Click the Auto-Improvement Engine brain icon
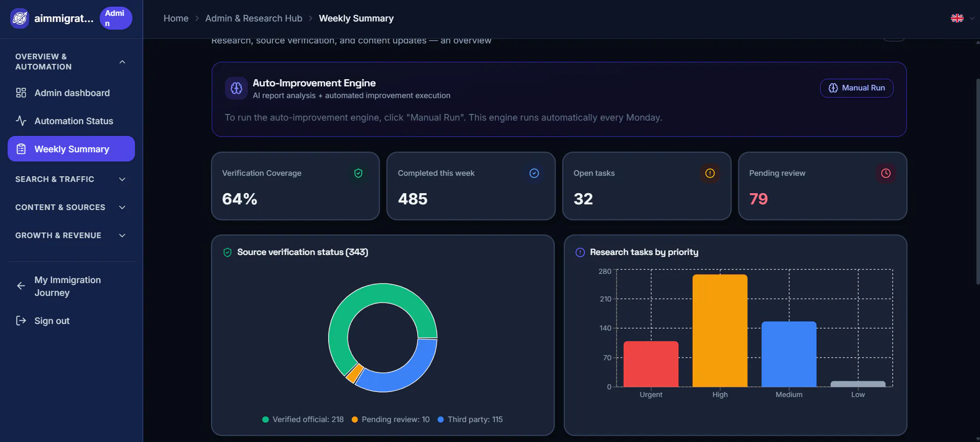The width and height of the screenshot is (980, 442). pyautogui.click(x=236, y=88)
